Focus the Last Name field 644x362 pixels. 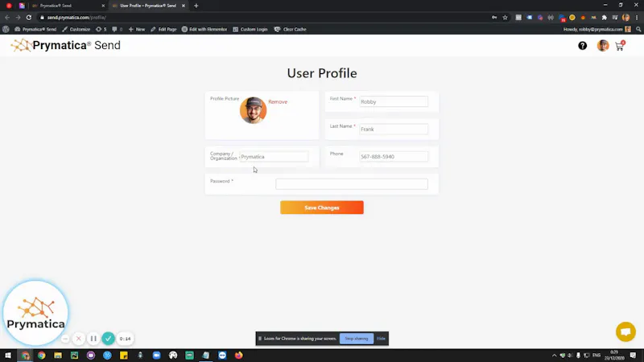tap(394, 129)
